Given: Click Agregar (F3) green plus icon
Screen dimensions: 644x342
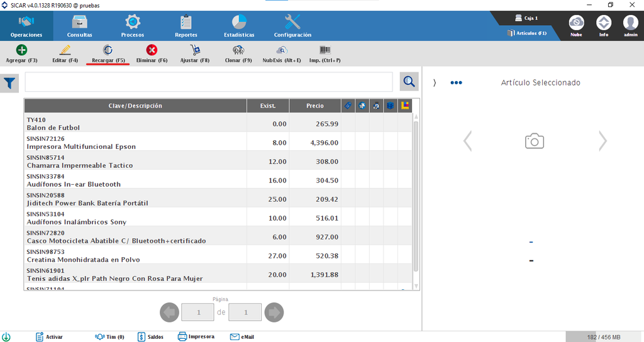Looking at the screenshot, I should click(x=21, y=50).
